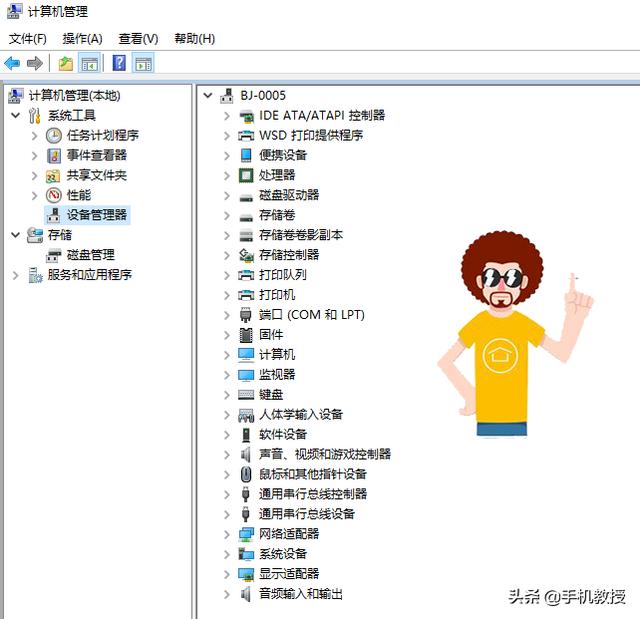Select the BJ-0005 computer name
The image size is (640, 619).
coord(263,95)
